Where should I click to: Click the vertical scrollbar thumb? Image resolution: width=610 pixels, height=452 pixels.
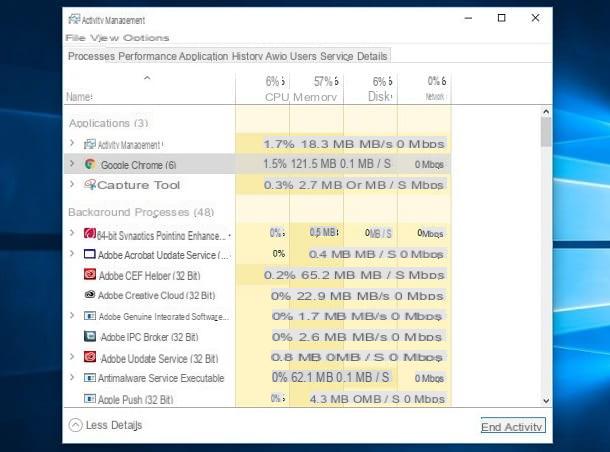[546, 132]
